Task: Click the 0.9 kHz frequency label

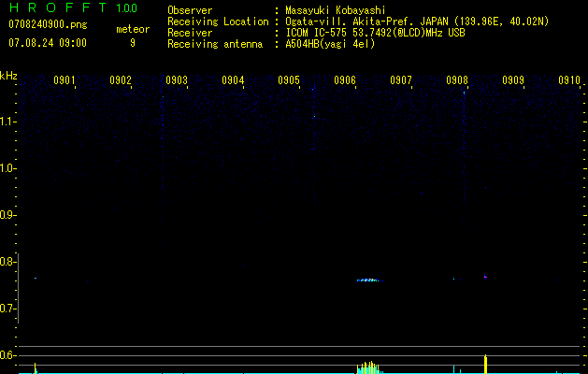Action: click(7, 215)
